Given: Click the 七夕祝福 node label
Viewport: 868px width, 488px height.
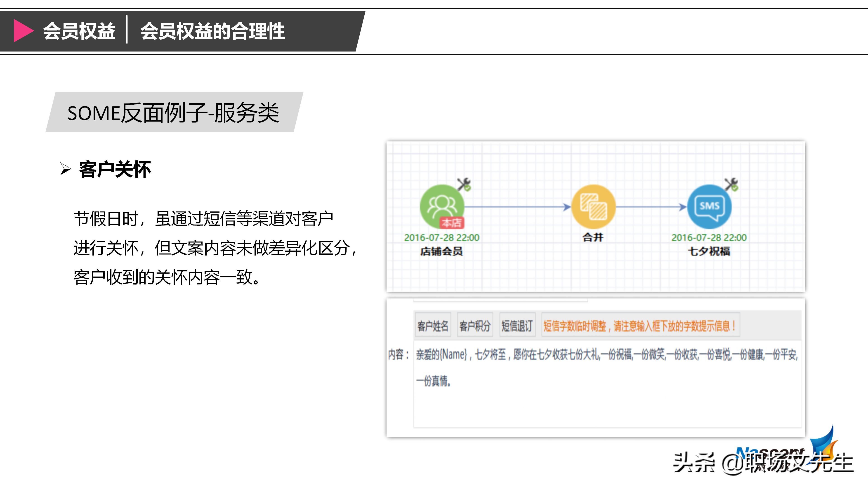Looking at the screenshot, I should click(709, 251).
